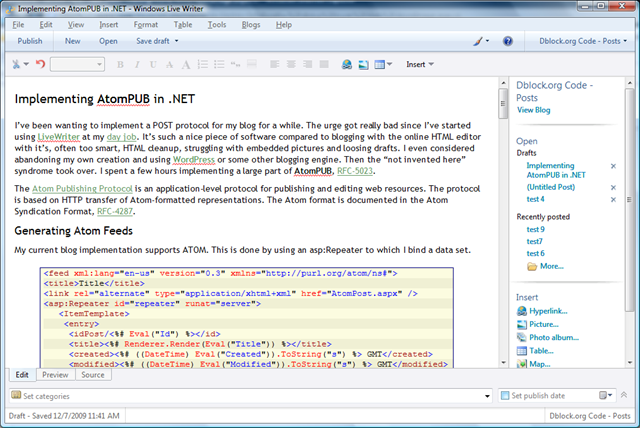Click Insert Picture toolbar icon

click(x=363, y=64)
